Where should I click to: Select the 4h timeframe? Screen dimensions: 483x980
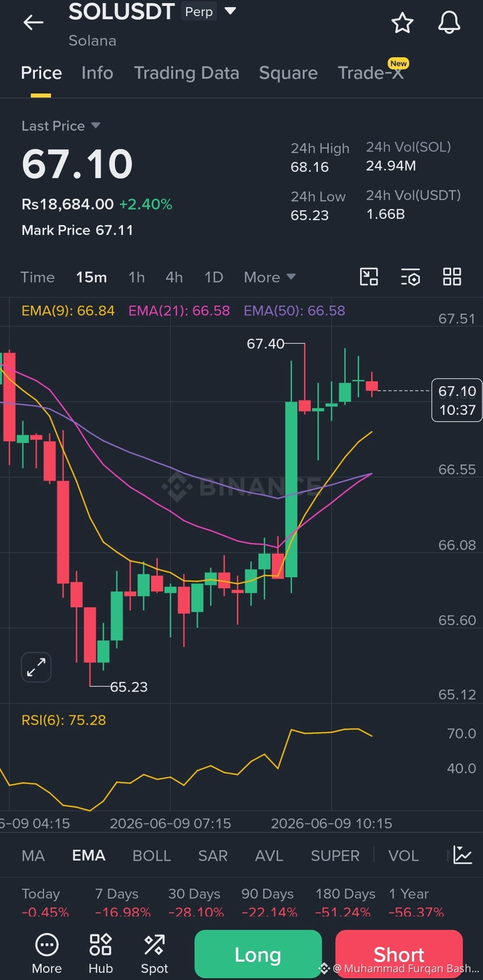pyautogui.click(x=174, y=277)
